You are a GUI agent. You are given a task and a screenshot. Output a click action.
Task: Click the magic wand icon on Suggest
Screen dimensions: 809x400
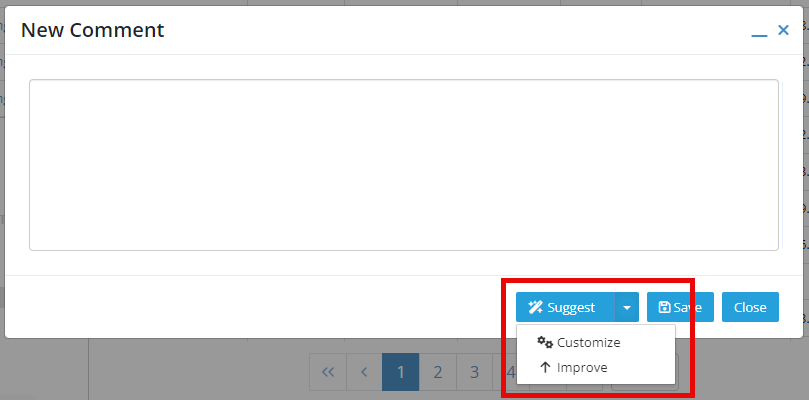(536, 308)
